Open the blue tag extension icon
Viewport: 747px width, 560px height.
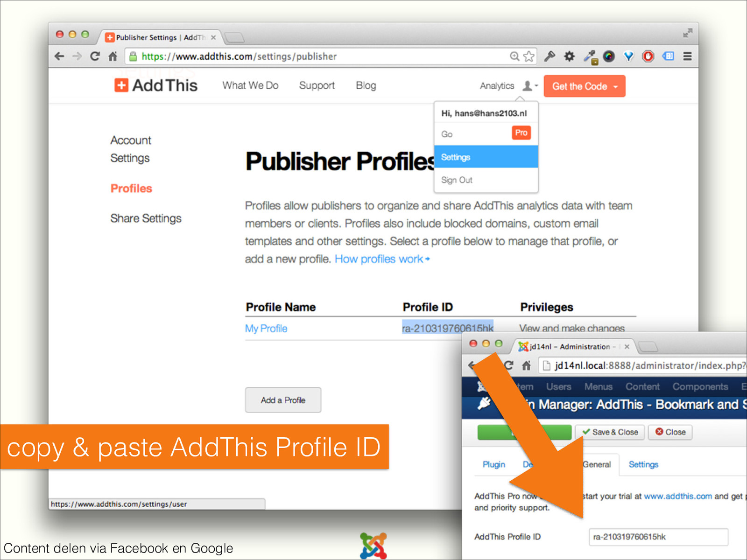point(668,56)
